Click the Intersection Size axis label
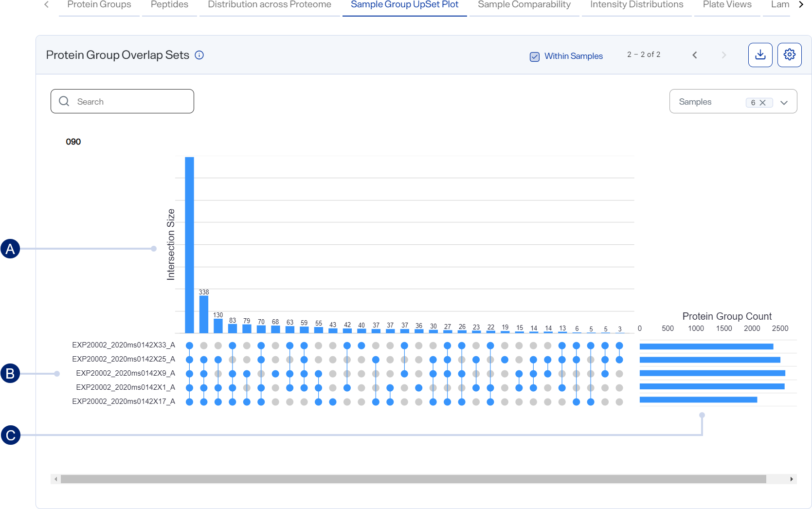This screenshot has width=812, height=509. [x=171, y=244]
